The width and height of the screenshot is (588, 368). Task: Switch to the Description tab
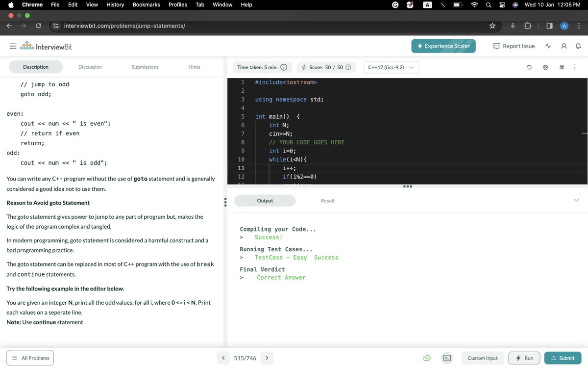tap(36, 67)
